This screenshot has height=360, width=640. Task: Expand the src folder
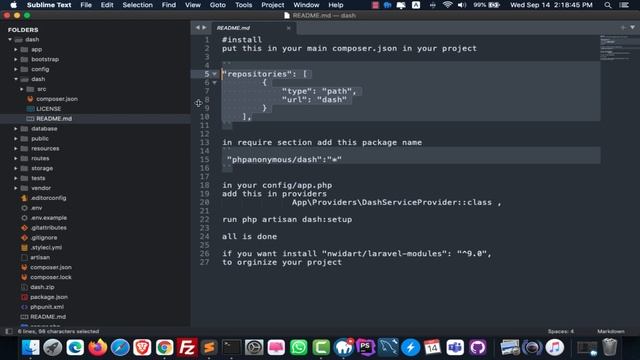[22, 89]
